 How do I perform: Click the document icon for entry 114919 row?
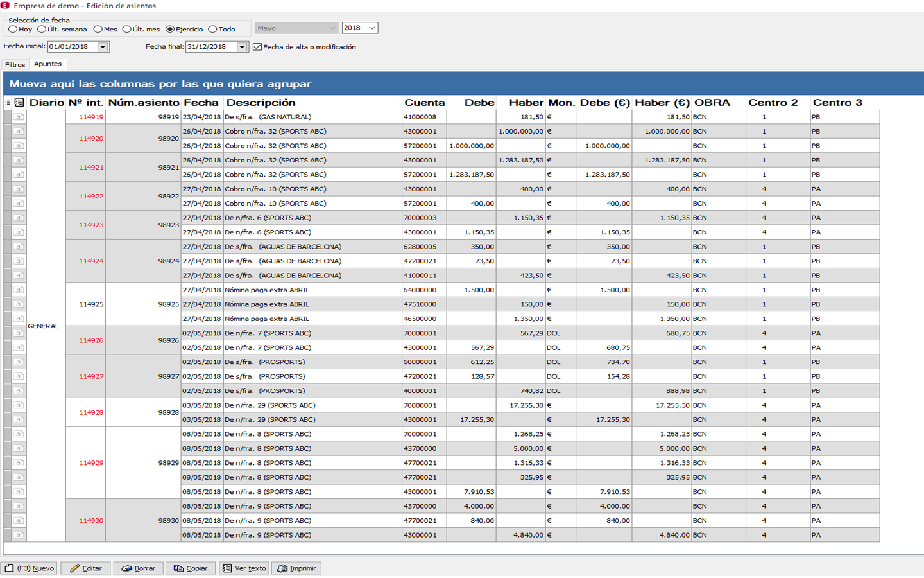(19, 117)
